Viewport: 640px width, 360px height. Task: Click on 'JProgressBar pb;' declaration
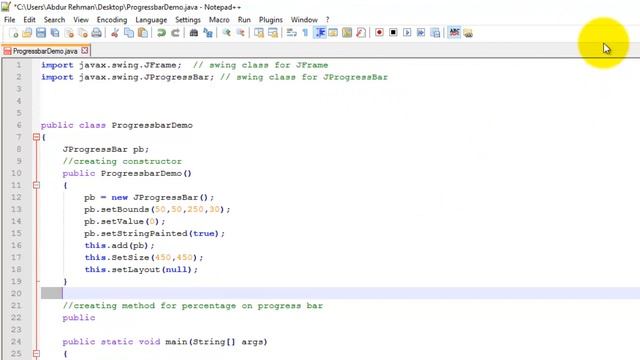point(106,149)
